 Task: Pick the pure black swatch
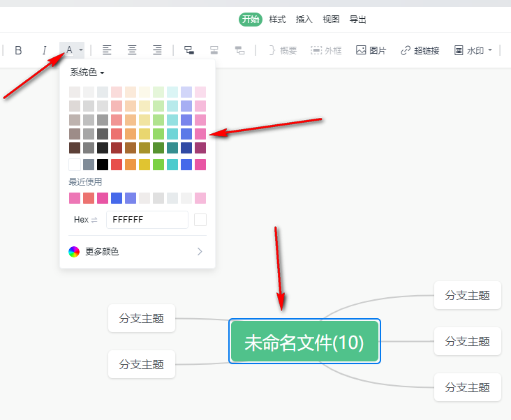point(103,165)
